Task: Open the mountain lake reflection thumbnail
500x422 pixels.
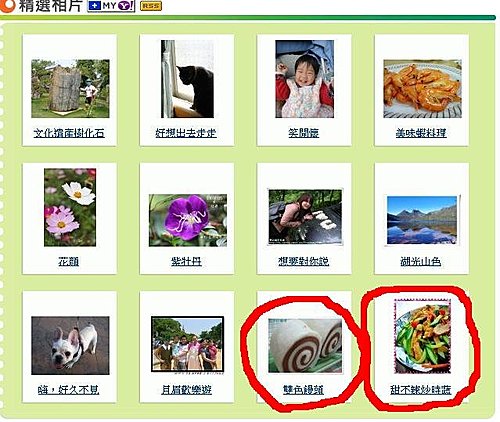Action: (422, 220)
